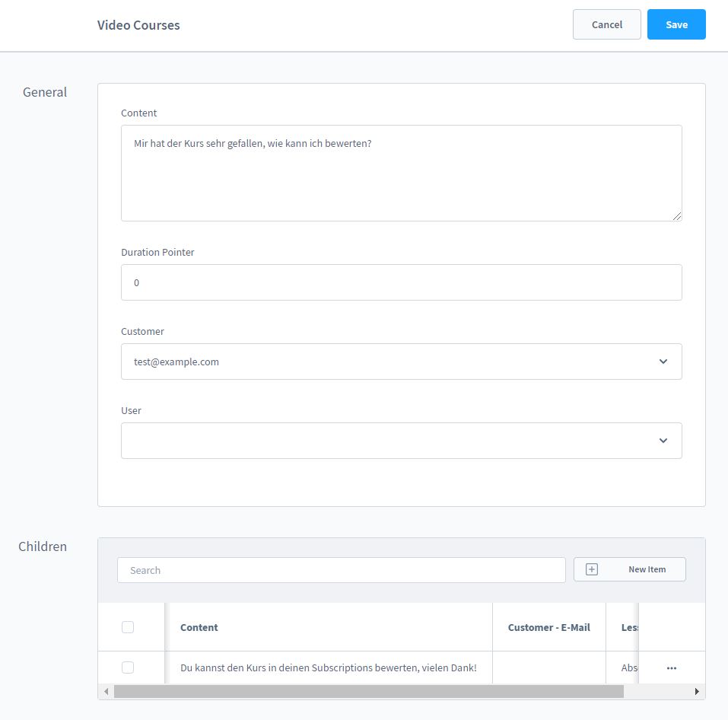Click the left arrow of horizontal scrollbar
This screenshot has height=720, width=728.
[106, 692]
